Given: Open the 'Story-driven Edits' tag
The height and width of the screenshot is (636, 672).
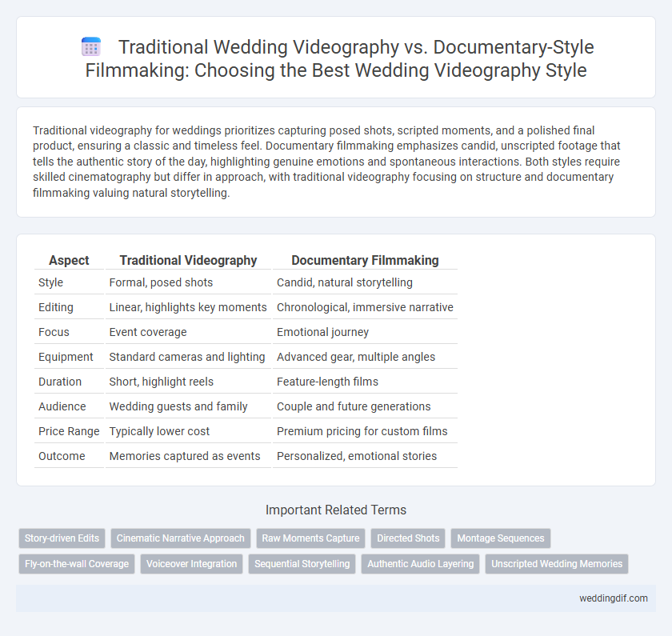Looking at the screenshot, I should coord(62,538).
